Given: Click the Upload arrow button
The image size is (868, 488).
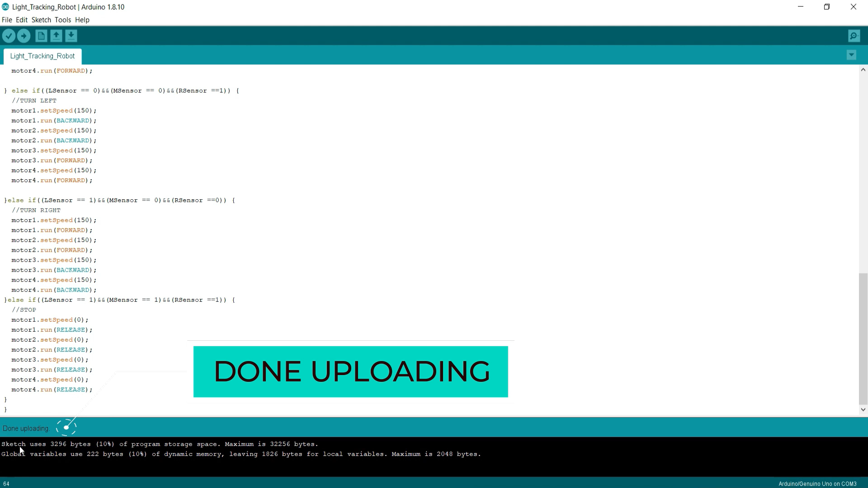Looking at the screenshot, I should pyautogui.click(x=24, y=36).
